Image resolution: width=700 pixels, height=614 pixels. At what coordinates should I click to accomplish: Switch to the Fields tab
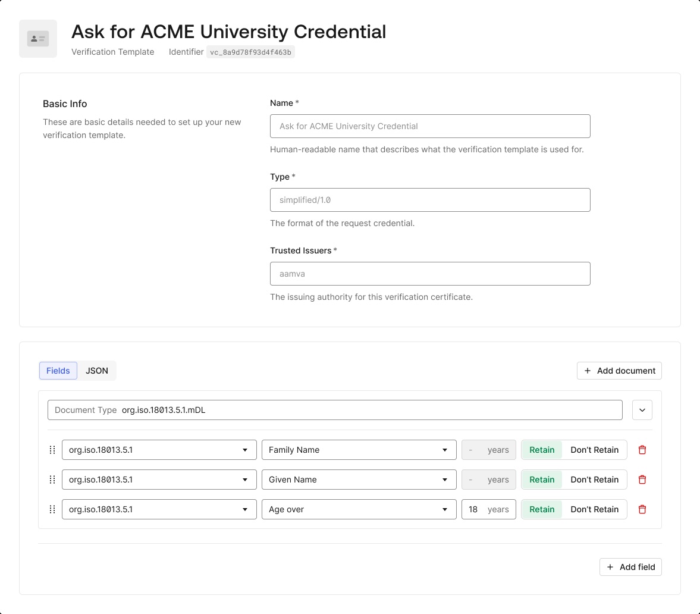[x=58, y=371]
